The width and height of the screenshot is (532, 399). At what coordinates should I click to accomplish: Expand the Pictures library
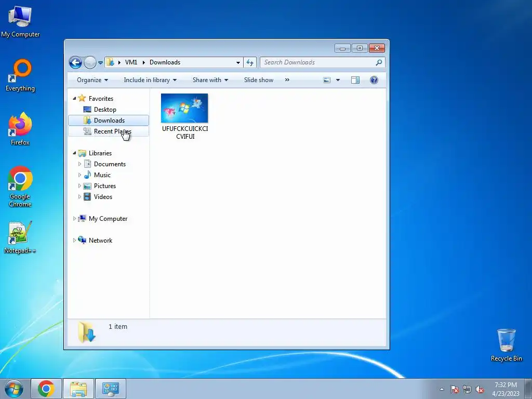(x=79, y=186)
